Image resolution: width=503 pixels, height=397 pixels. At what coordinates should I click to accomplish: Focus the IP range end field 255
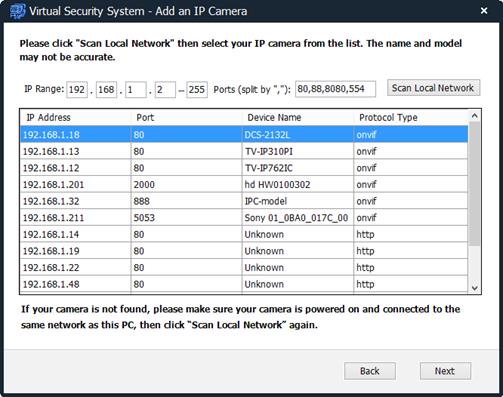pos(197,90)
